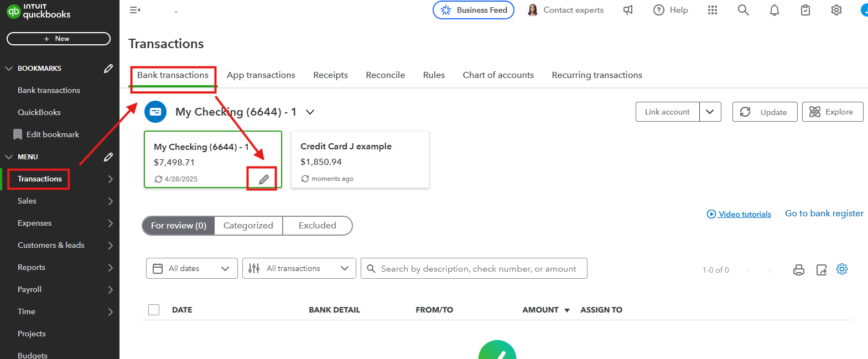The image size is (868, 359).
Task: Click the search magnifier icon in header
Action: (x=744, y=10)
